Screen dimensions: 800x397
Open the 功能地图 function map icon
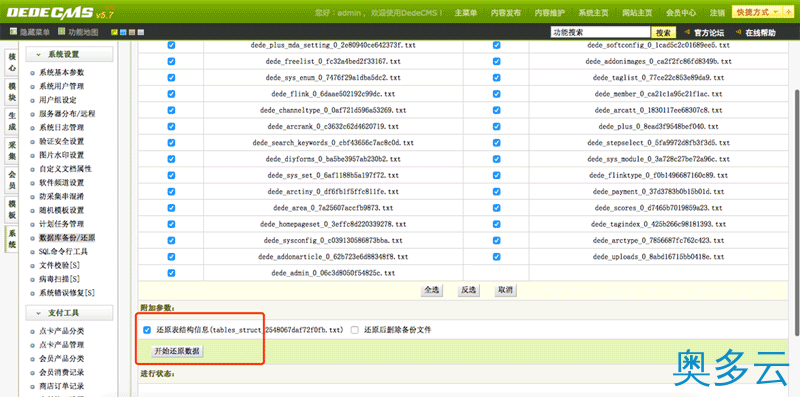click(x=61, y=32)
